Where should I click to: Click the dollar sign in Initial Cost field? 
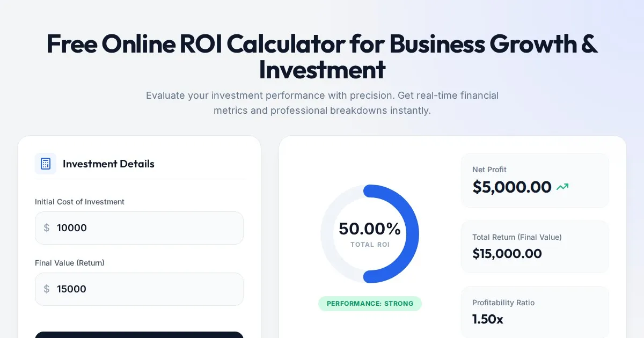(47, 228)
